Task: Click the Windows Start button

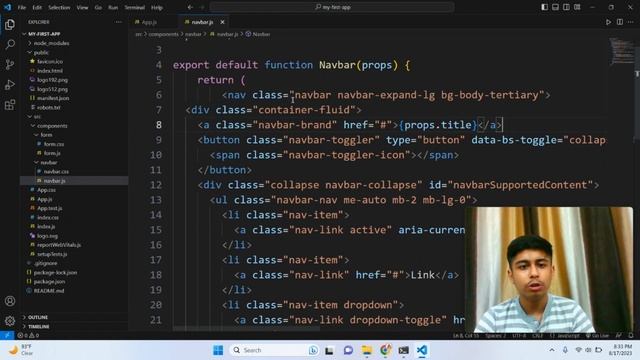Action: tap(218, 350)
